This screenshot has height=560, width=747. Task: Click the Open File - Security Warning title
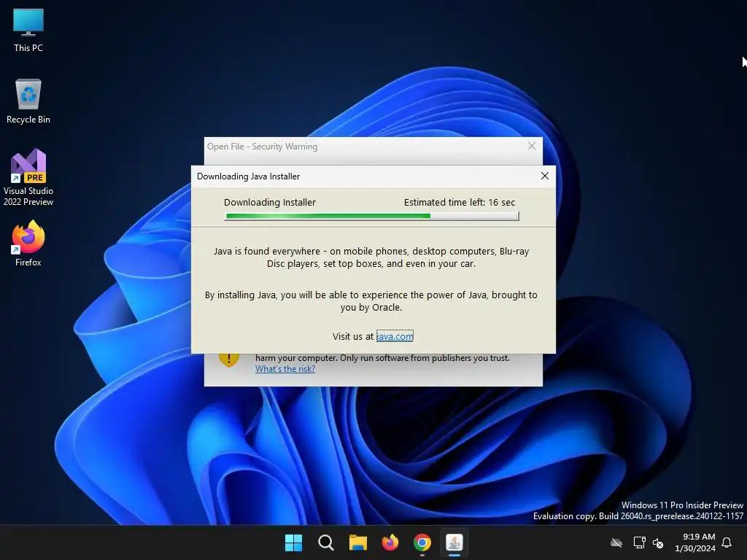pyautogui.click(x=262, y=146)
